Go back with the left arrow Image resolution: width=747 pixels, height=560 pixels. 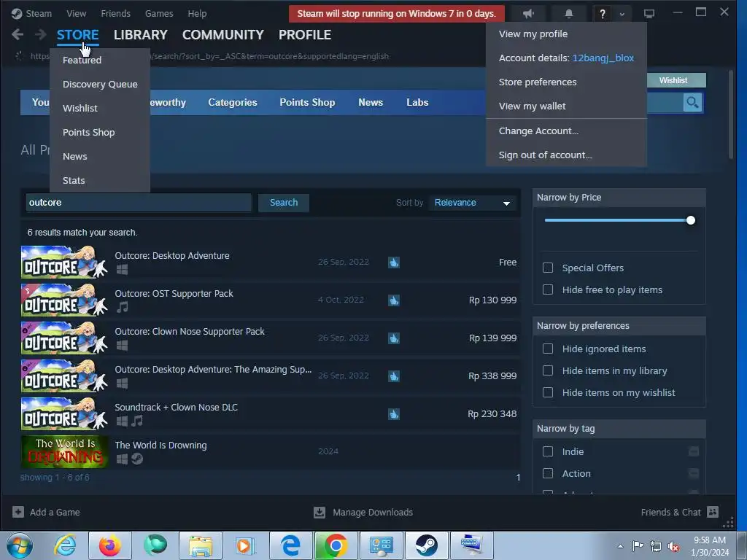(18, 34)
